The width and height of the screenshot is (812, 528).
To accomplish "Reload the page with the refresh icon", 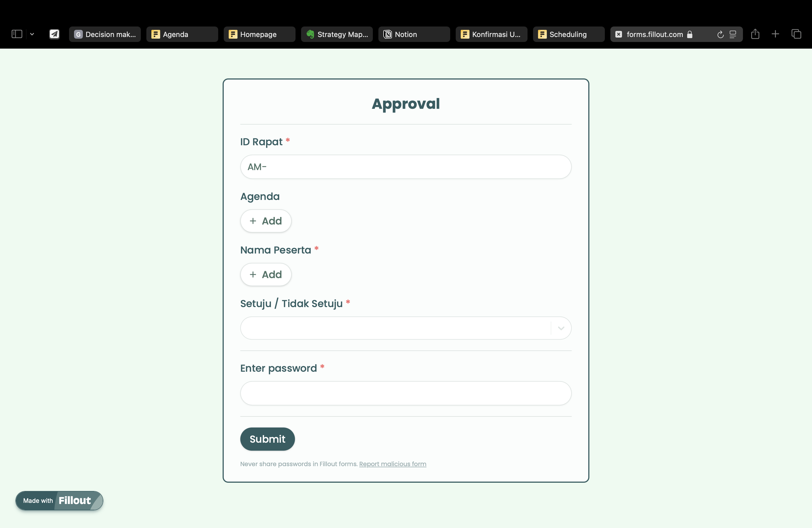I will (x=720, y=34).
